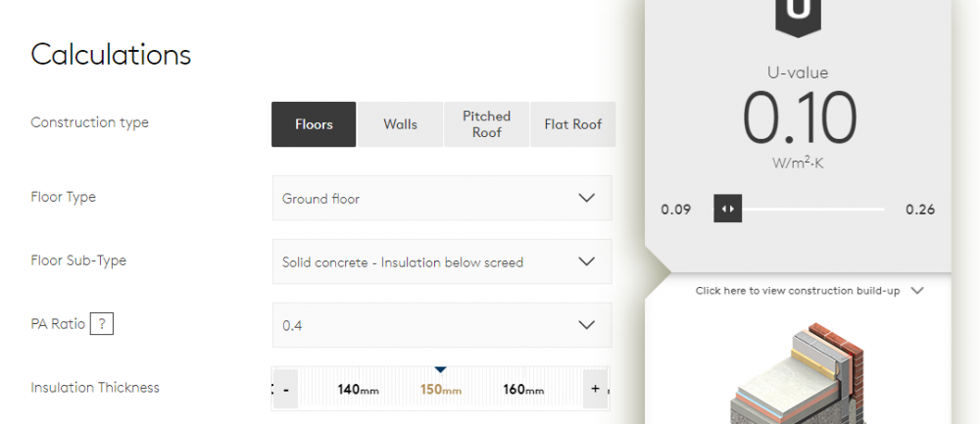The image size is (980, 424).
Task: Click the U-value slider handle arrows
Action: [727, 209]
